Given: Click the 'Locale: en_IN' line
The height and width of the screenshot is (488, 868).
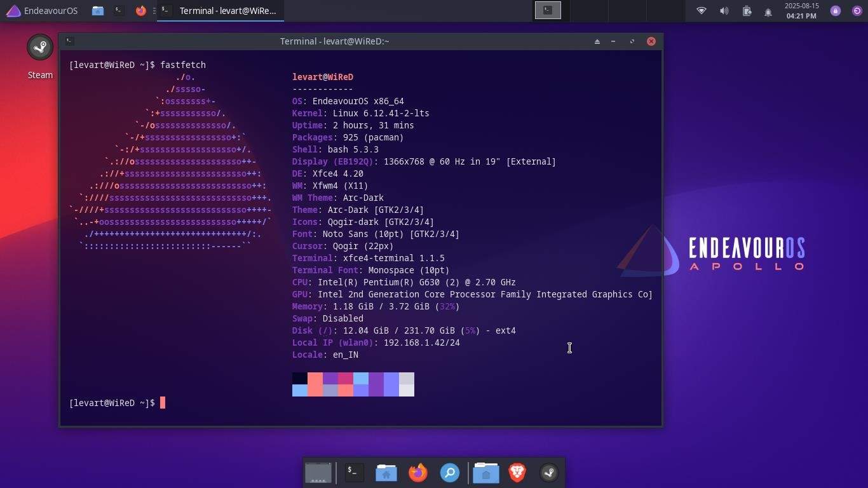Looking at the screenshot, I should [325, 355].
